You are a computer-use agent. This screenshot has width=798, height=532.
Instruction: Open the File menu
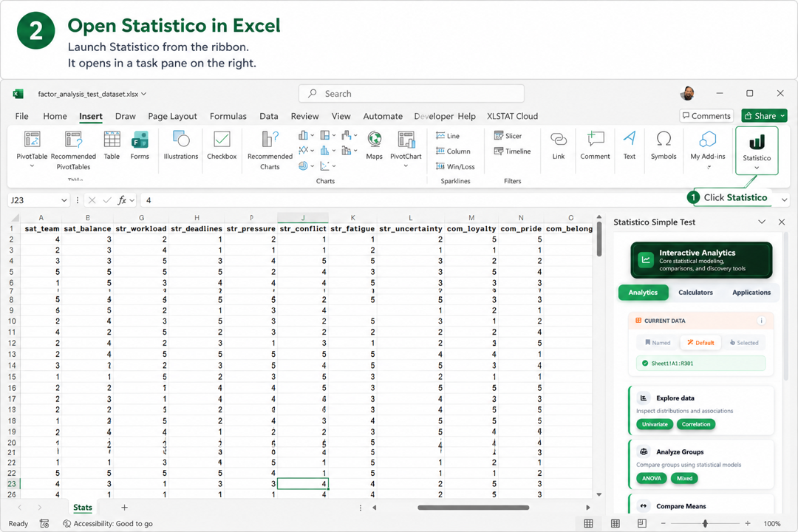(22, 116)
